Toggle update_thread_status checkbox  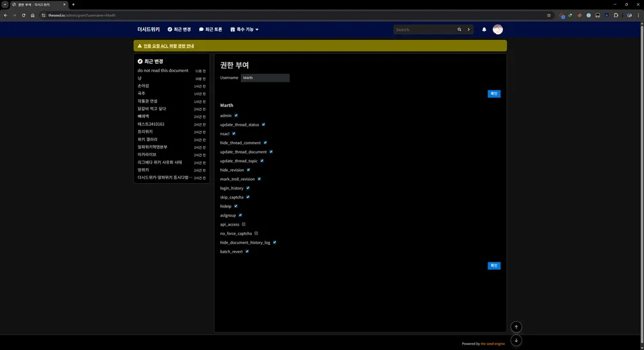click(263, 124)
